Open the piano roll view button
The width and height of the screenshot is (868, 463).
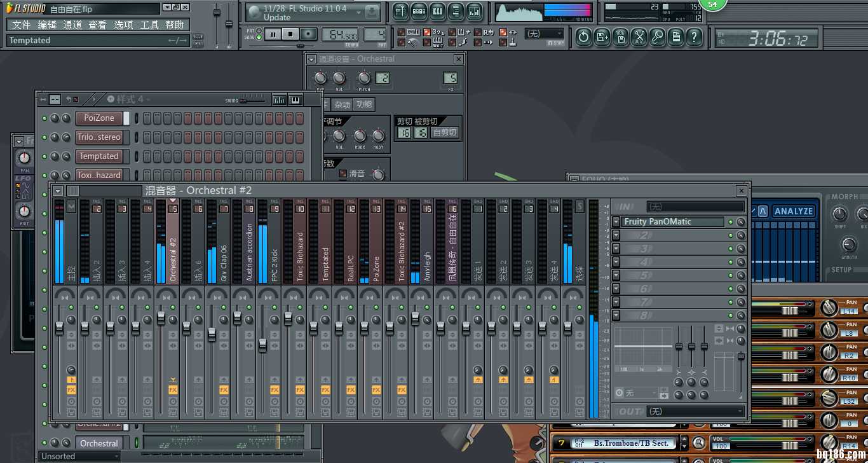coord(437,11)
